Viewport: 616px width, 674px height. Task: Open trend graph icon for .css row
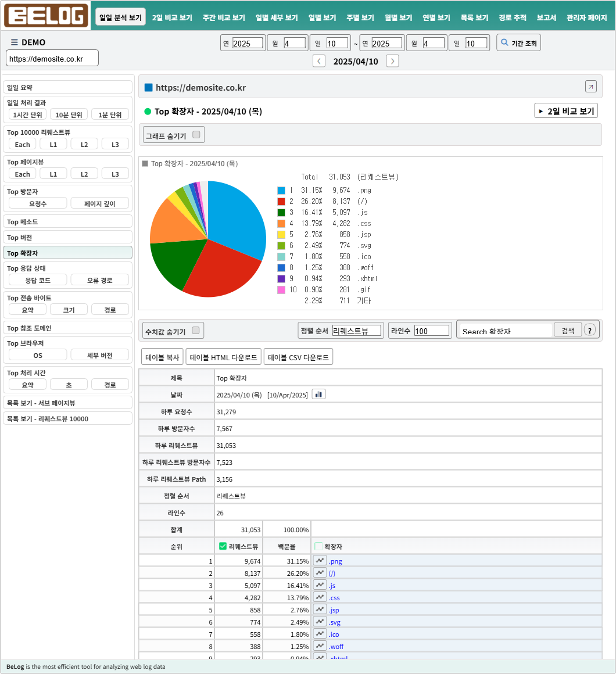pyautogui.click(x=320, y=597)
